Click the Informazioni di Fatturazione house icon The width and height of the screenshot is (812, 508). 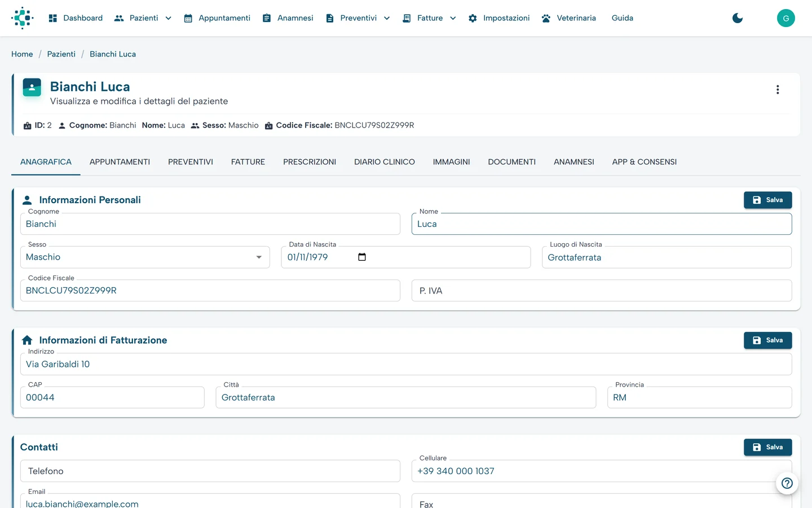(27, 340)
